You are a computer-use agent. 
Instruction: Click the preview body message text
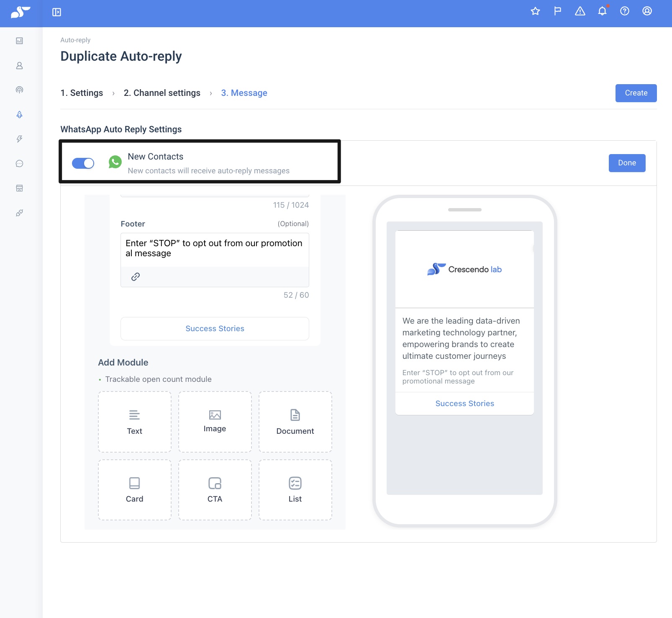tap(461, 338)
